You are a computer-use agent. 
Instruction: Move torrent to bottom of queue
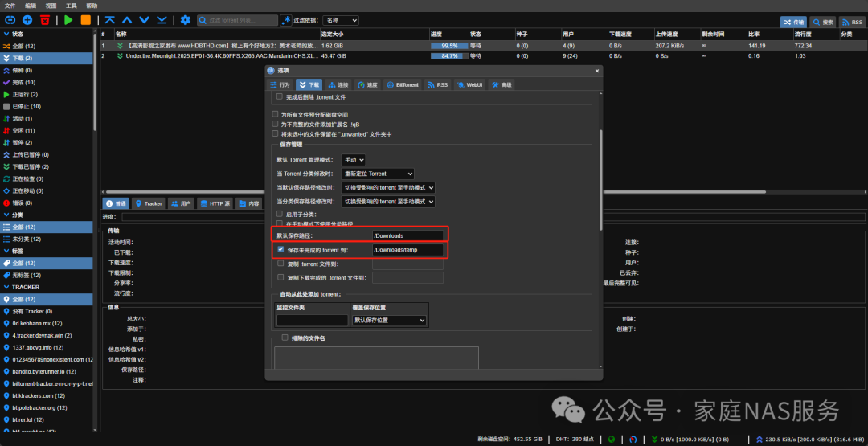(x=162, y=20)
